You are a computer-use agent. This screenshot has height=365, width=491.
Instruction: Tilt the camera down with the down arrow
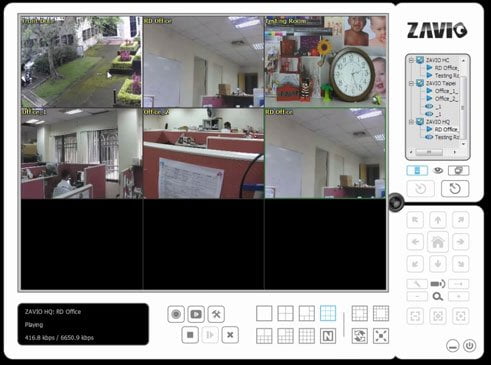click(x=438, y=264)
